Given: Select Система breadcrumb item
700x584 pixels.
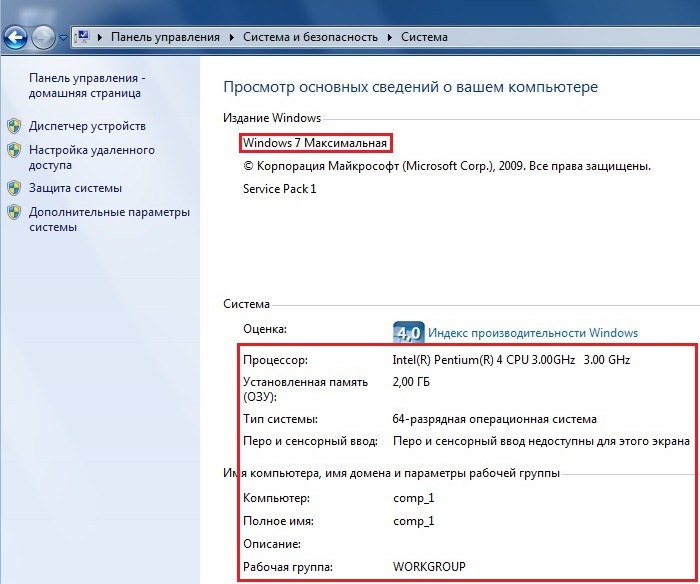Looking at the screenshot, I should (424, 37).
